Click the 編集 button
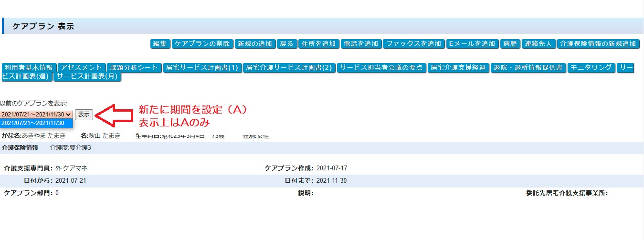Screen dimensions: 644x240 coord(160,44)
